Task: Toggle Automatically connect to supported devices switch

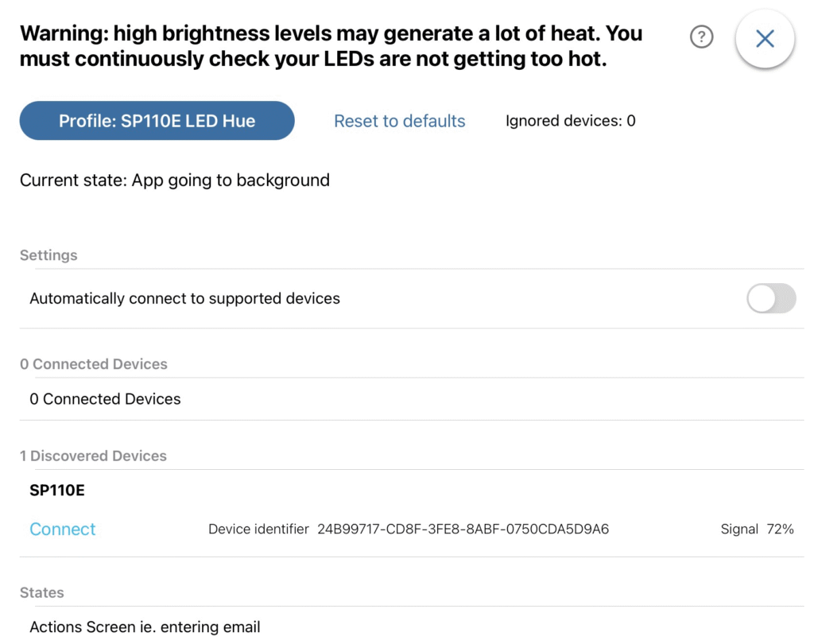Action: point(771,298)
